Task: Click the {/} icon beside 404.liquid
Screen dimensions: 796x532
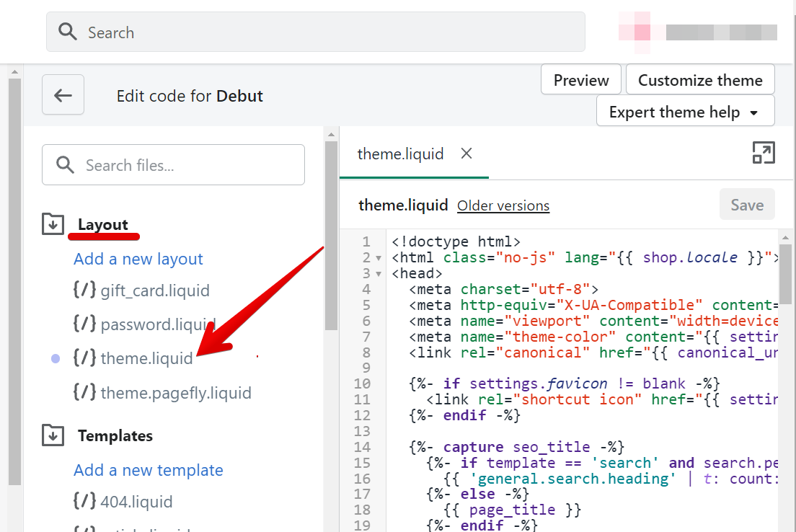Action: point(85,501)
